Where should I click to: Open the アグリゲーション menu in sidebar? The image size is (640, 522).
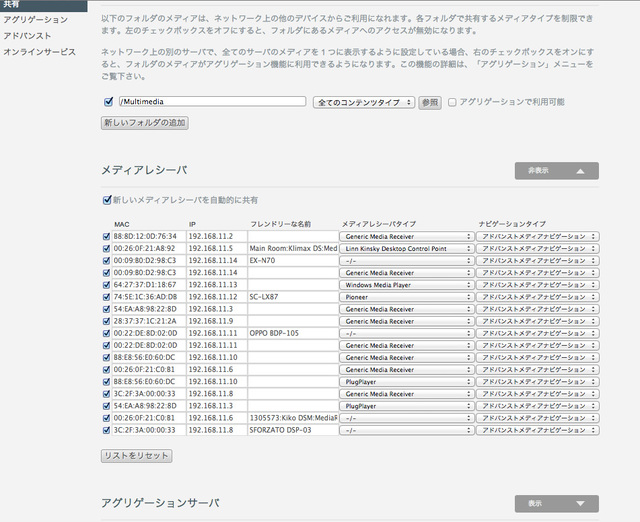coord(36,20)
